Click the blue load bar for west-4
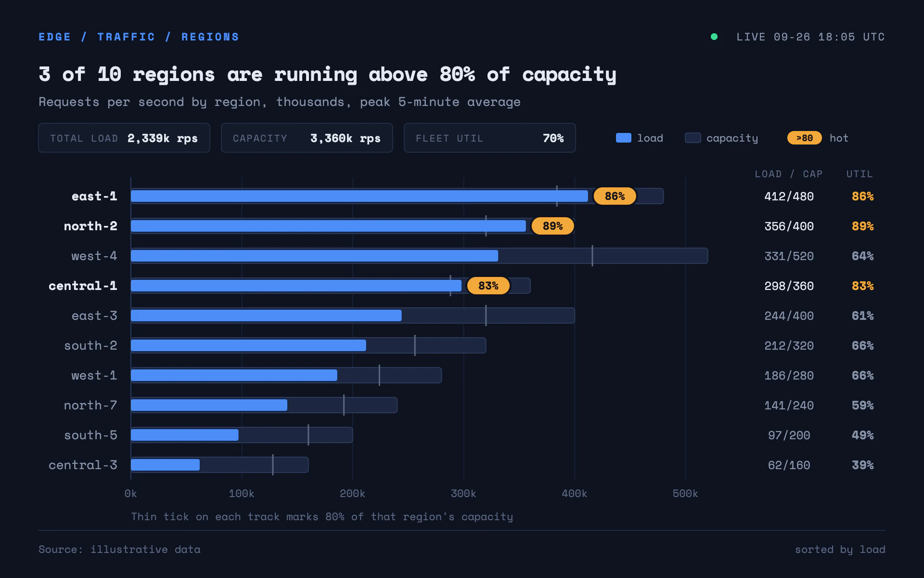Screen dimensions: 924x578 314,256
